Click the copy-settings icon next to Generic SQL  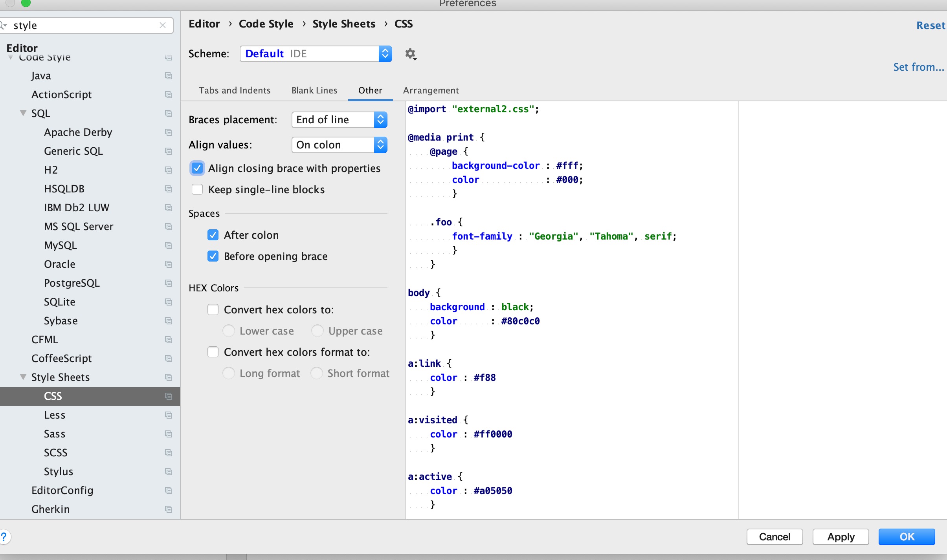169,151
